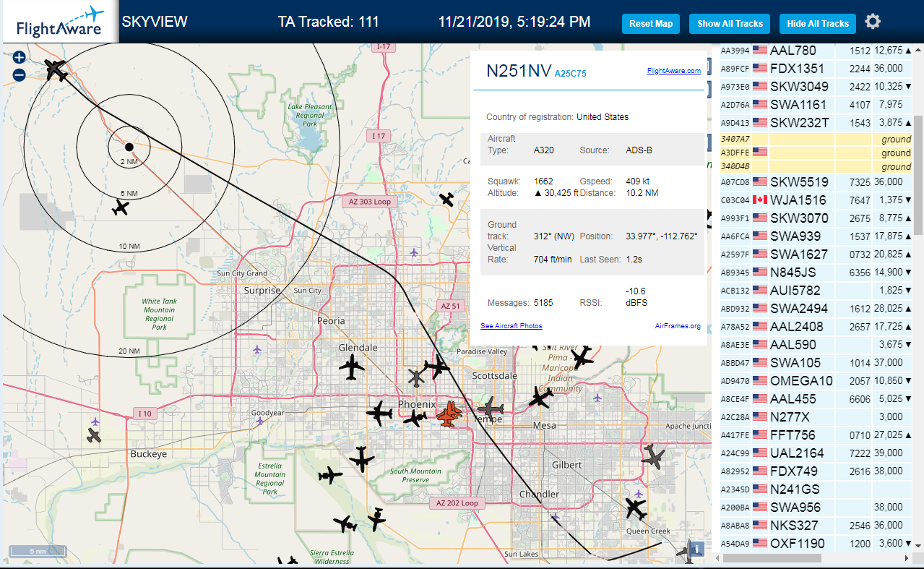Select the N277X row in aircraft list

click(x=816, y=417)
